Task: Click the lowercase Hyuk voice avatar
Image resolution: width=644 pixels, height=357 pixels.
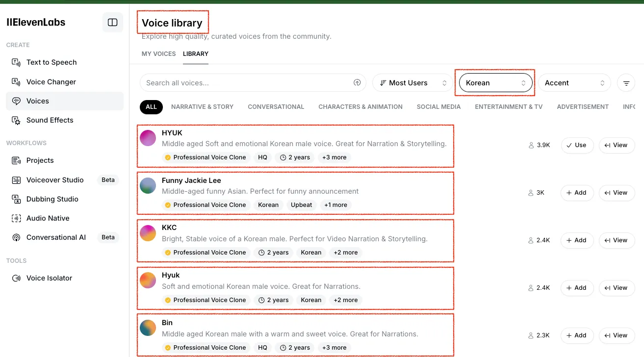Action: click(148, 280)
